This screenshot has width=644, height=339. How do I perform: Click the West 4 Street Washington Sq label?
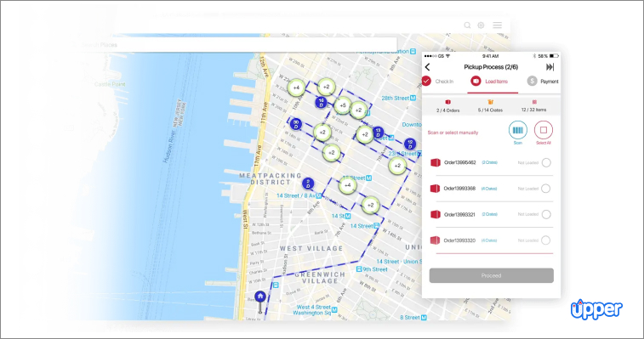315,310
